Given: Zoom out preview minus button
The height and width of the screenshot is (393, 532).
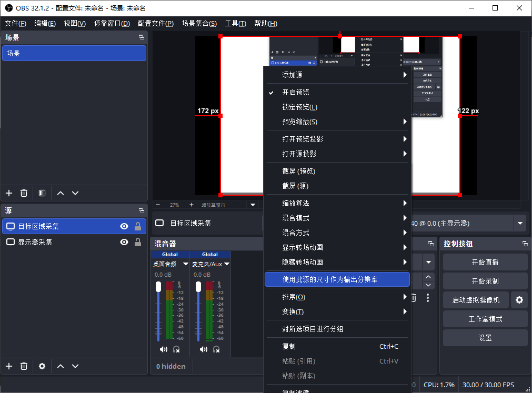Looking at the screenshot, I should 158,205.
